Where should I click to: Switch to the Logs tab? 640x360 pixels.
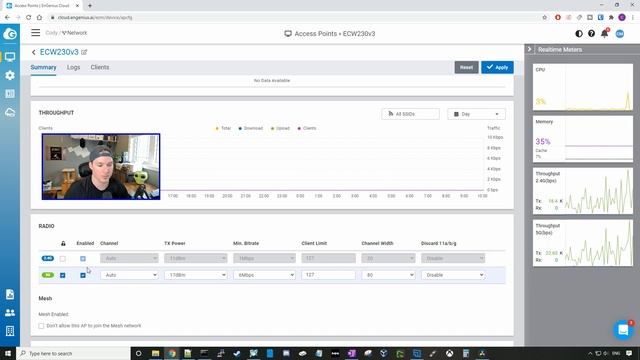[x=73, y=67]
